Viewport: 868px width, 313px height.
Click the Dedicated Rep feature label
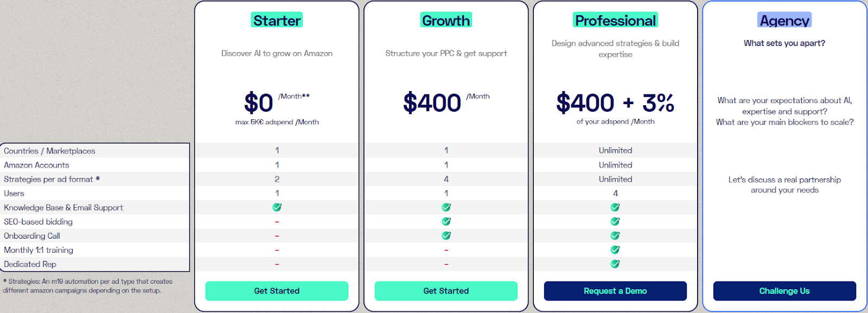coord(30,264)
